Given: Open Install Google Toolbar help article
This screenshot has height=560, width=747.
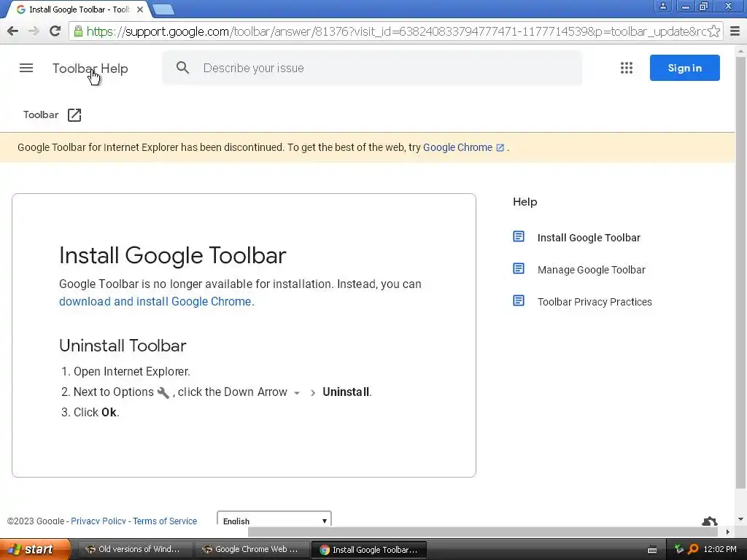Looking at the screenshot, I should (x=589, y=238).
